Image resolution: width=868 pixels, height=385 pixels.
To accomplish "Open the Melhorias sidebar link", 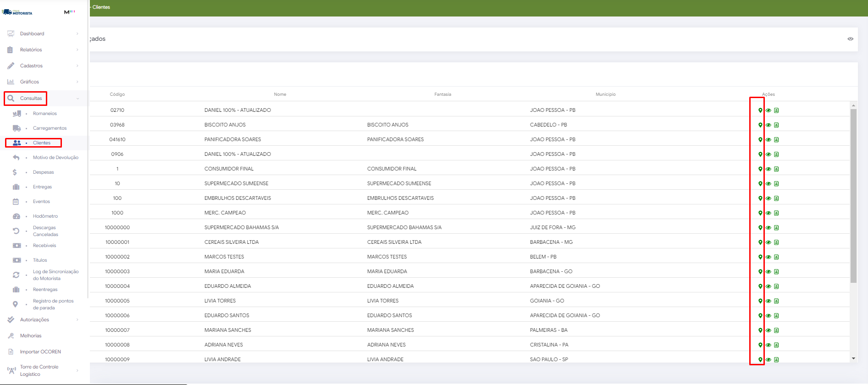I will point(31,336).
